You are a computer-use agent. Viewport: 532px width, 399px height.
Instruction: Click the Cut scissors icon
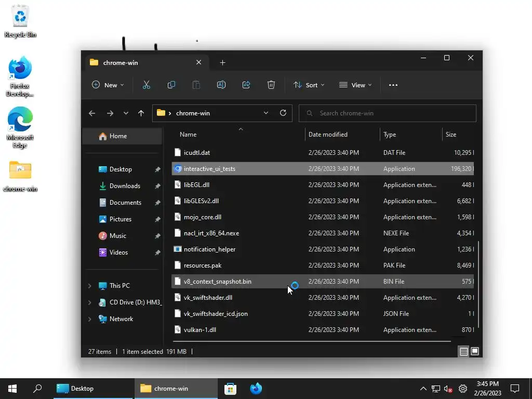146,85
